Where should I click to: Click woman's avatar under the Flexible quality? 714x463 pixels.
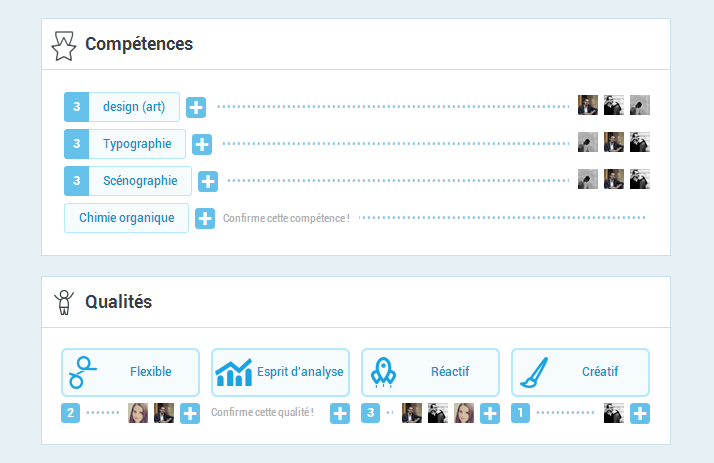pos(138,413)
